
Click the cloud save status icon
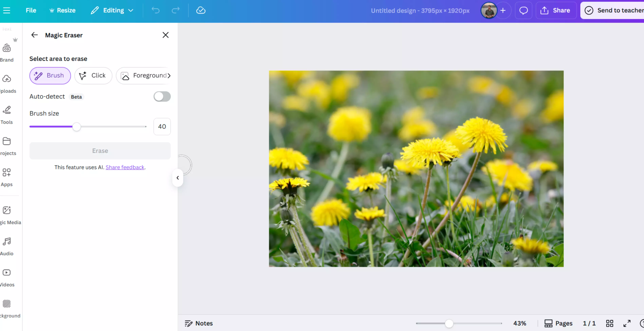(201, 10)
